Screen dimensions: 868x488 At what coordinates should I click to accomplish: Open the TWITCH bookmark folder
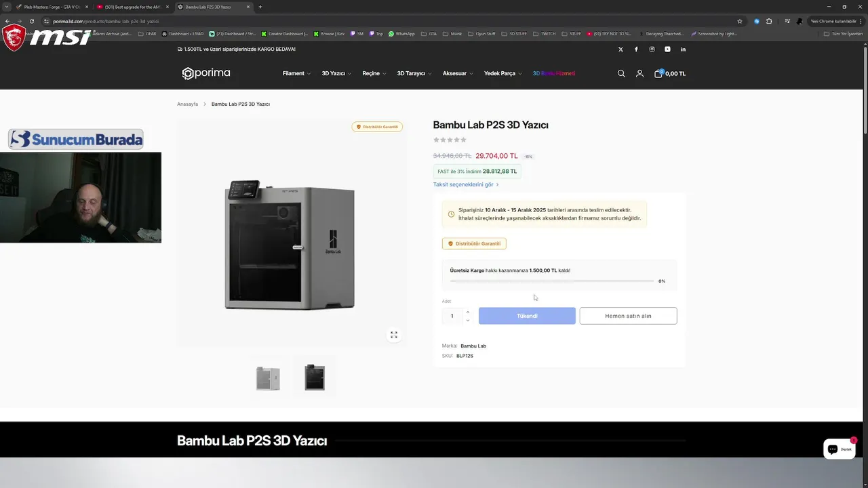click(545, 34)
